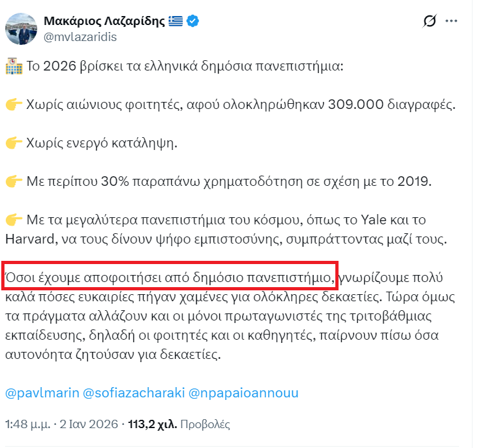The width and height of the screenshot is (486, 448).
Task: Open the @mvlazaridis handle link
Action: click(80, 37)
